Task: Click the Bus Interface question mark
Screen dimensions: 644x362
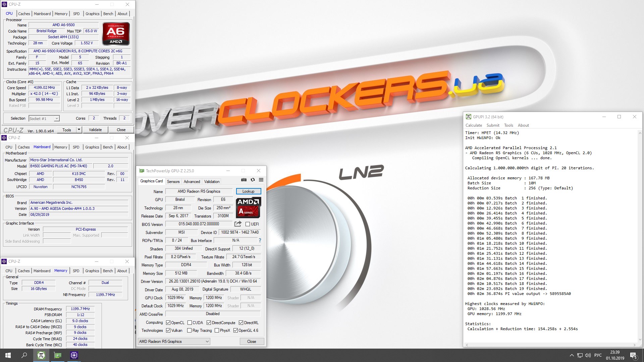Action: (260, 240)
